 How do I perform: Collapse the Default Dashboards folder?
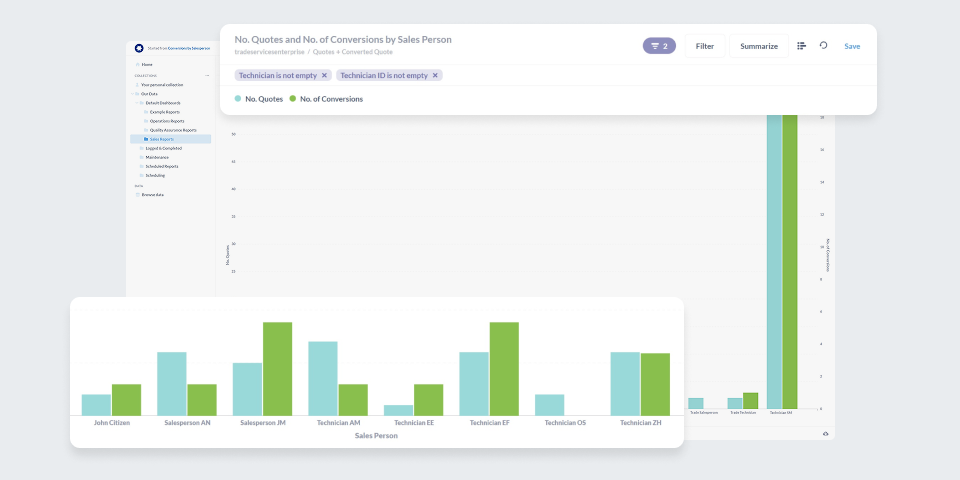coord(137,103)
